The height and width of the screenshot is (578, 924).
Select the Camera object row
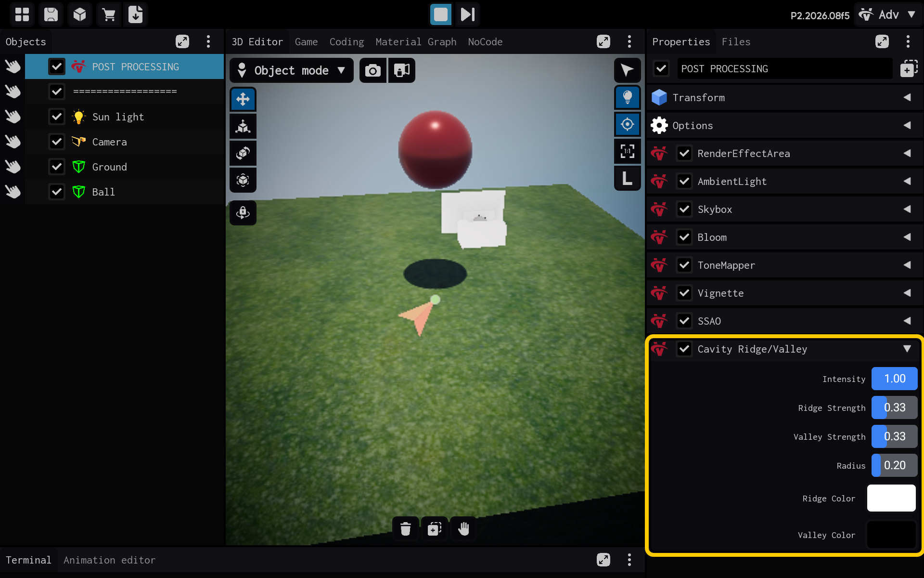pos(124,142)
